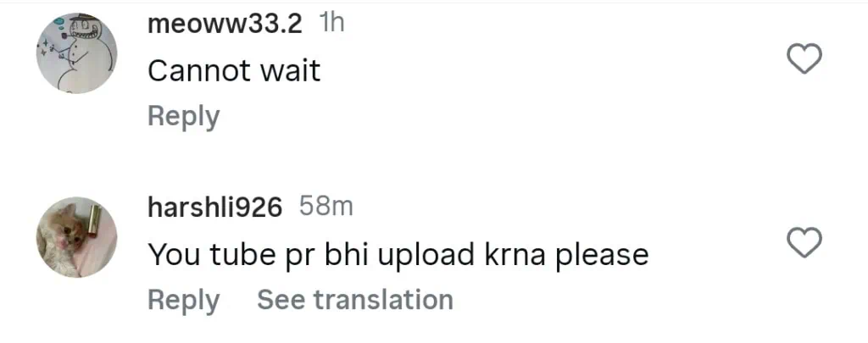Open the avatar photo of a fluffy kitten

point(77,237)
